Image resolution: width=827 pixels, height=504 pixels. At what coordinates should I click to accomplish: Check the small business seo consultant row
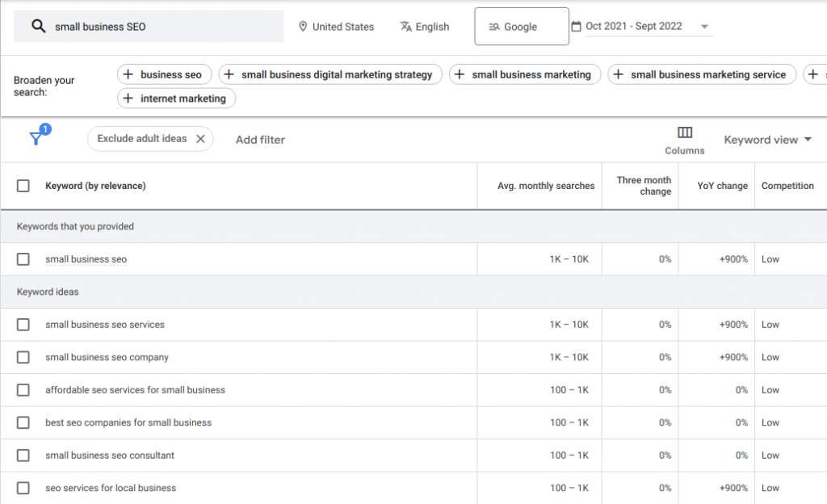[x=23, y=455]
